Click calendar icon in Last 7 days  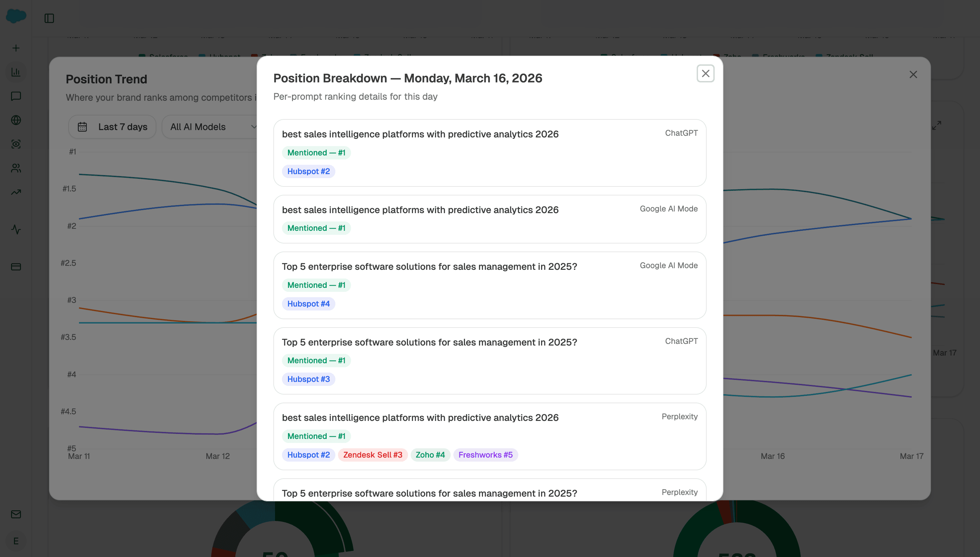click(x=83, y=127)
